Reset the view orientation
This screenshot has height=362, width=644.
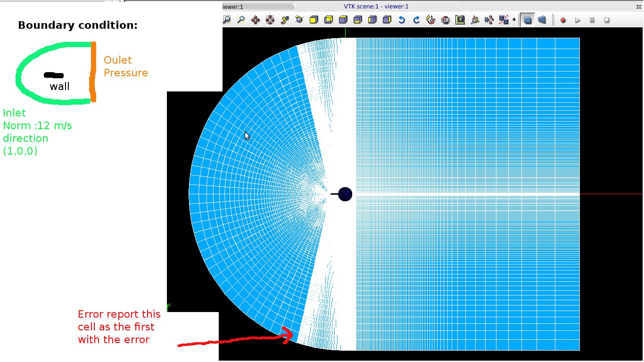pyautogui.click(x=430, y=20)
